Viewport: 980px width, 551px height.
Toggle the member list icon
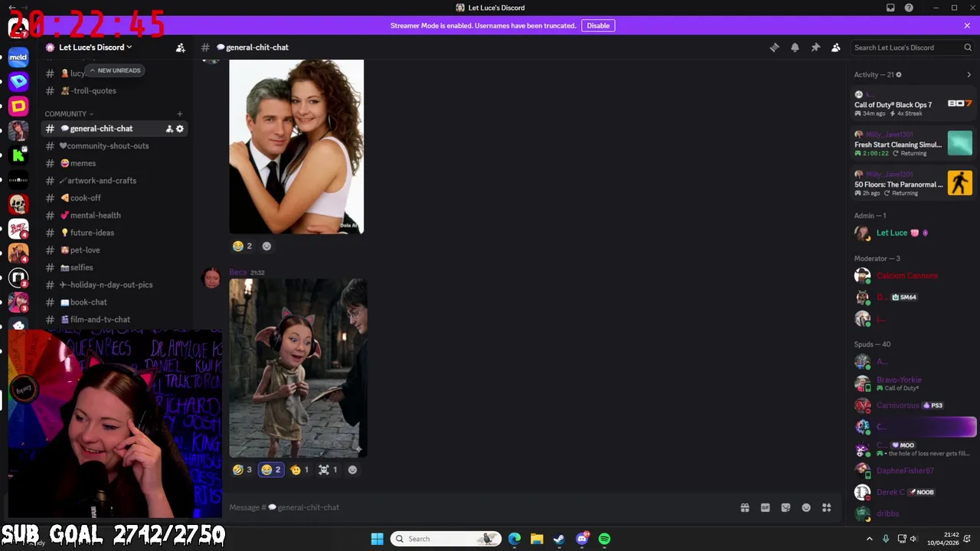836,47
